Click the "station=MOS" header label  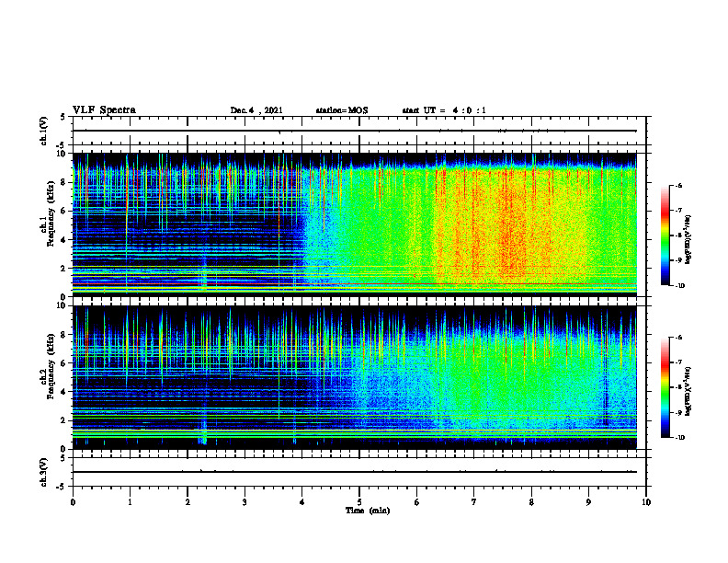tap(342, 110)
